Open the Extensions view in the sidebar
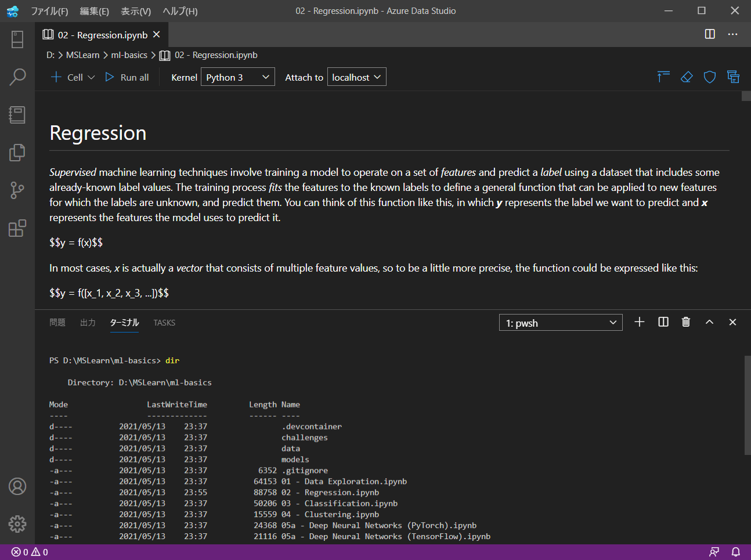Viewport: 751px width, 560px height. [x=17, y=228]
